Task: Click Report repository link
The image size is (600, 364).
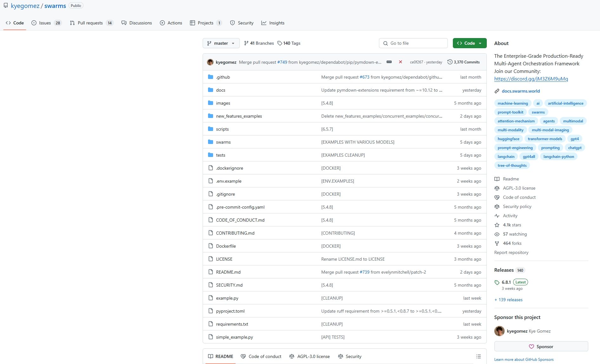Action: tap(511, 252)
